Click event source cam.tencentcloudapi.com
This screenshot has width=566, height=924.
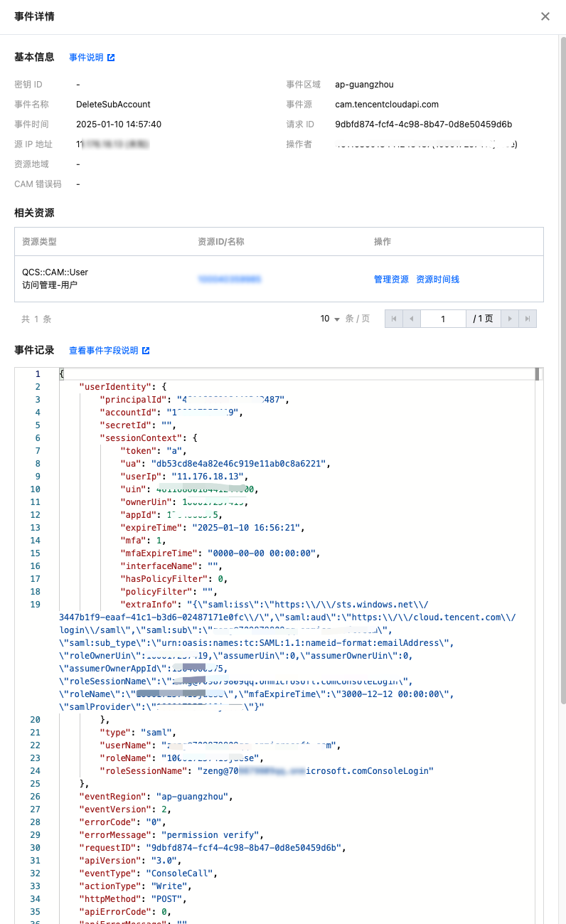point(387,105)
